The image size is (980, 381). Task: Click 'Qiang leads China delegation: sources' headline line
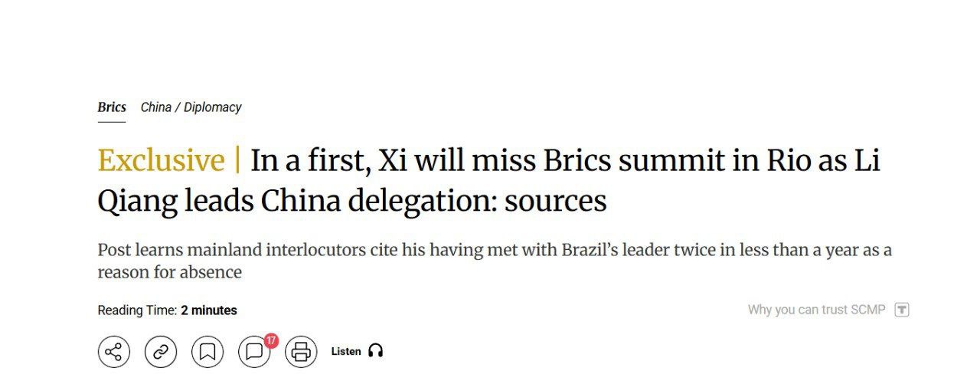click(351, 201)
